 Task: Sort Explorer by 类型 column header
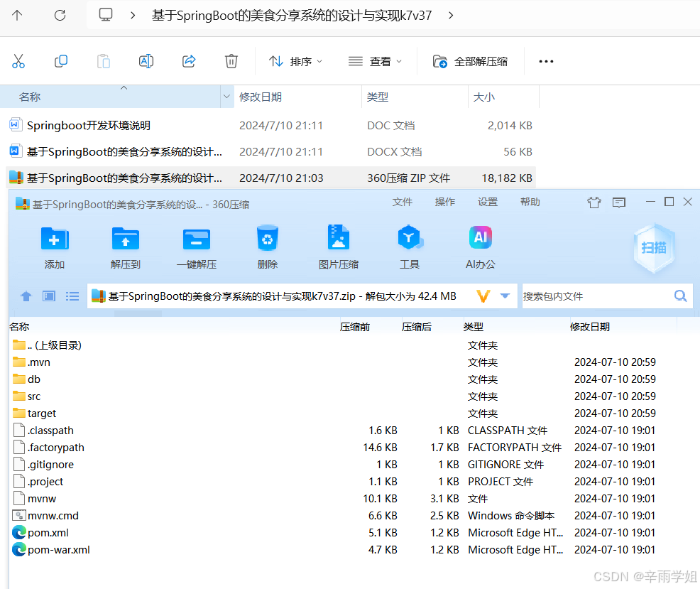415,97
